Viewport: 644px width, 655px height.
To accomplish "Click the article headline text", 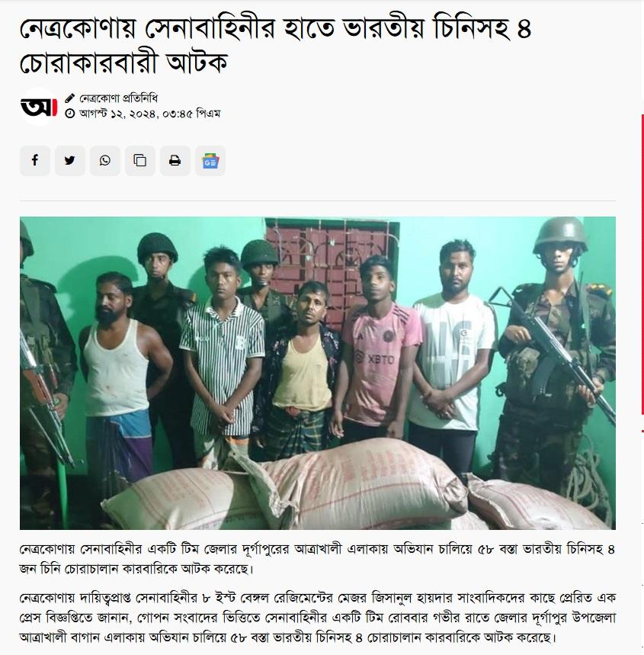I will coord(276,45).
